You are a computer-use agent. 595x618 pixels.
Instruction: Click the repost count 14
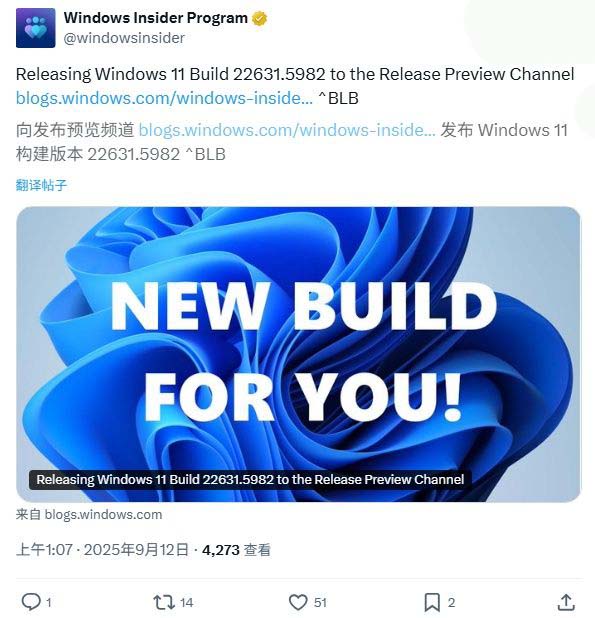[187, 602]
